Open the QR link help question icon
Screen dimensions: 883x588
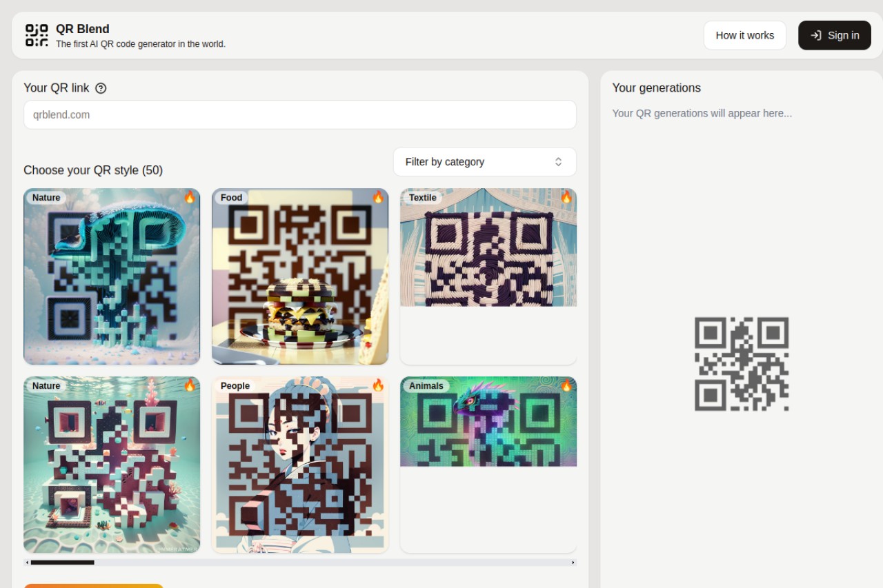(x=101, y=88)
